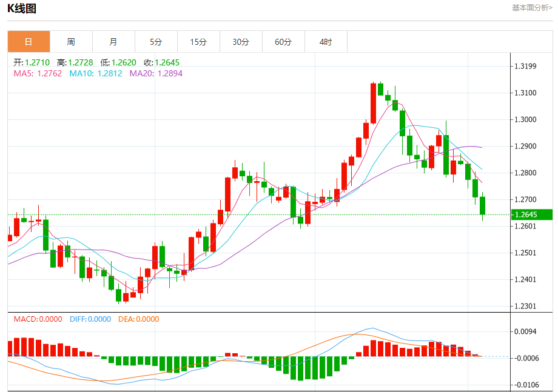Click the closing price 收:1.2645
The width and height of the screenshot is (558, 392).
[x=161, y=62]
